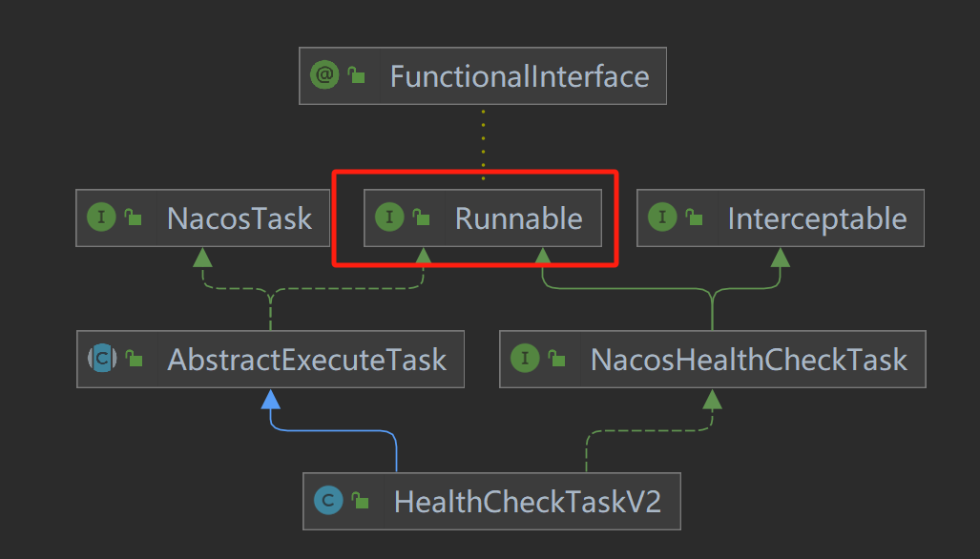Select the AbstractExecuteTask node label
The height and width of the screenshot is (559, 980).
click(306, 360)
